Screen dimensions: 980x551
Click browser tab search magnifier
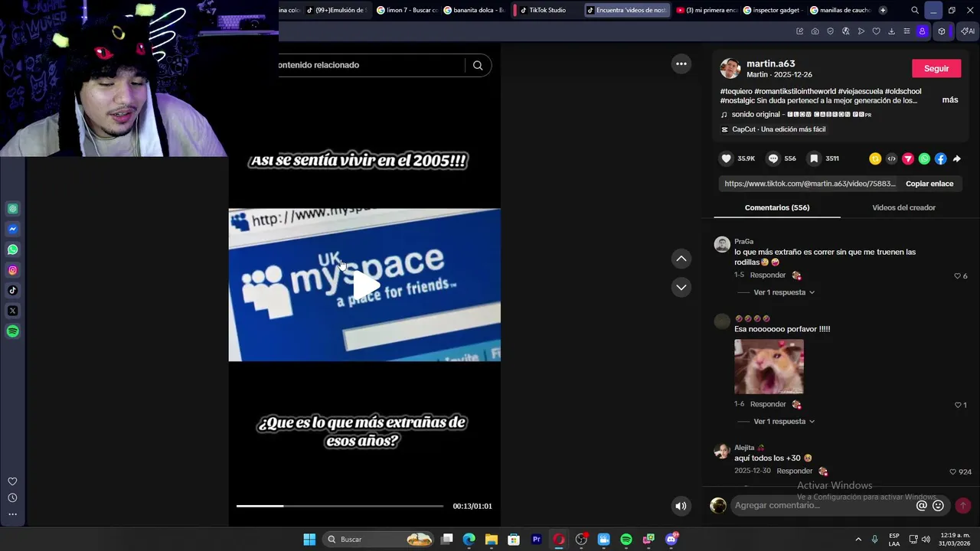click(x=915, y=10)
